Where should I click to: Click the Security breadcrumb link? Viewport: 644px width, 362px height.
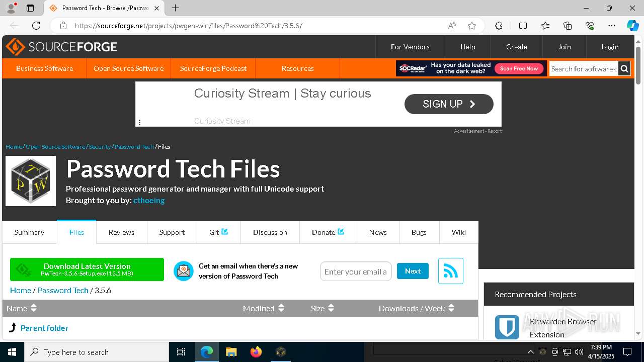100,147
